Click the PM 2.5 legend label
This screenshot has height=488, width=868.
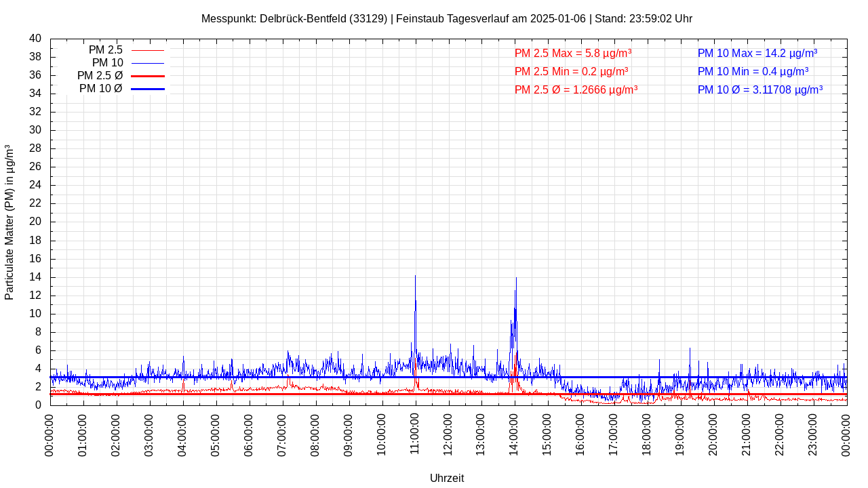105,50
